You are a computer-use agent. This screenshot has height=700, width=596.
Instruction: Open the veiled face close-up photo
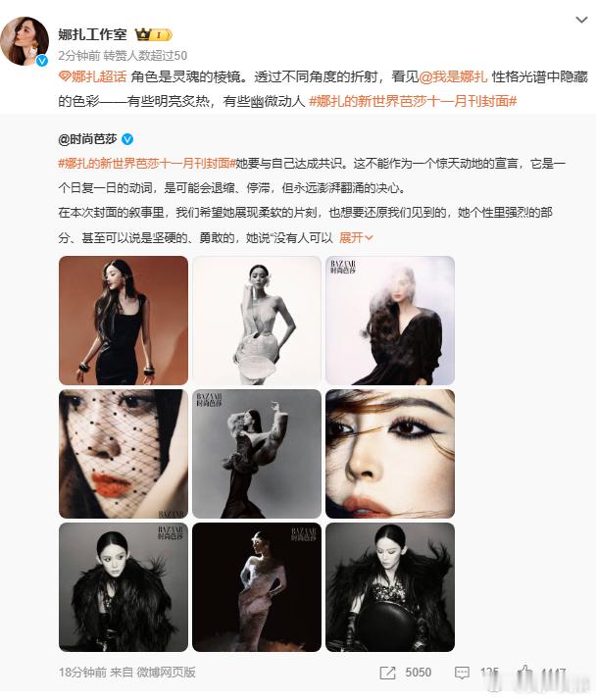pyautogui.click(x=124, y=454)
